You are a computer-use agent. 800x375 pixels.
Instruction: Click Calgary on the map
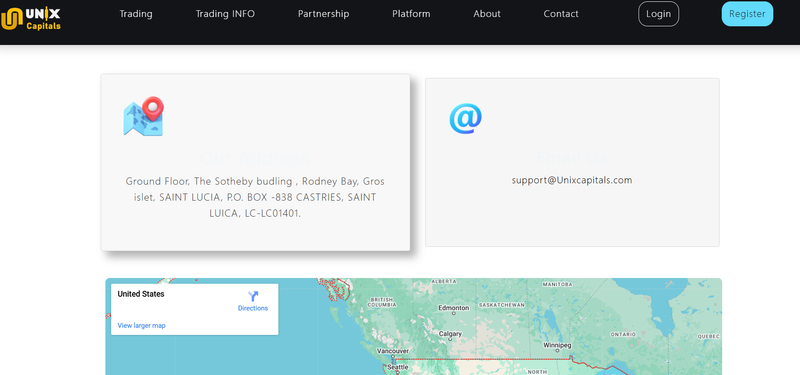pos(451,334)
